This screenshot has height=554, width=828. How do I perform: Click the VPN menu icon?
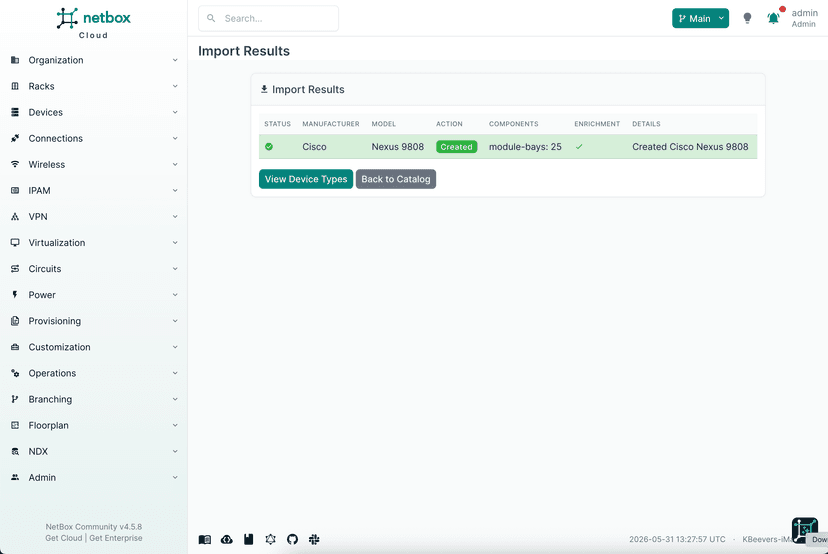coord(15,217)
